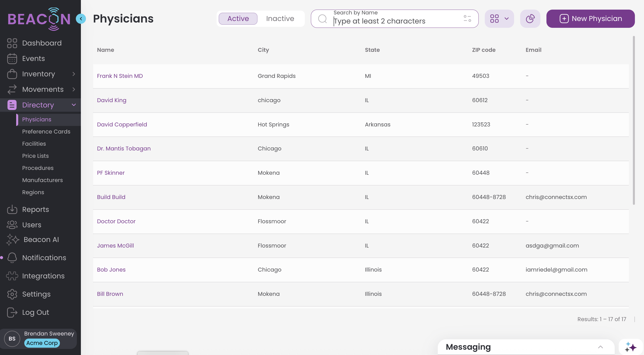The image size is (644, 355).
Task: Click the Directory list icon
Action: (x=12, y=105)
